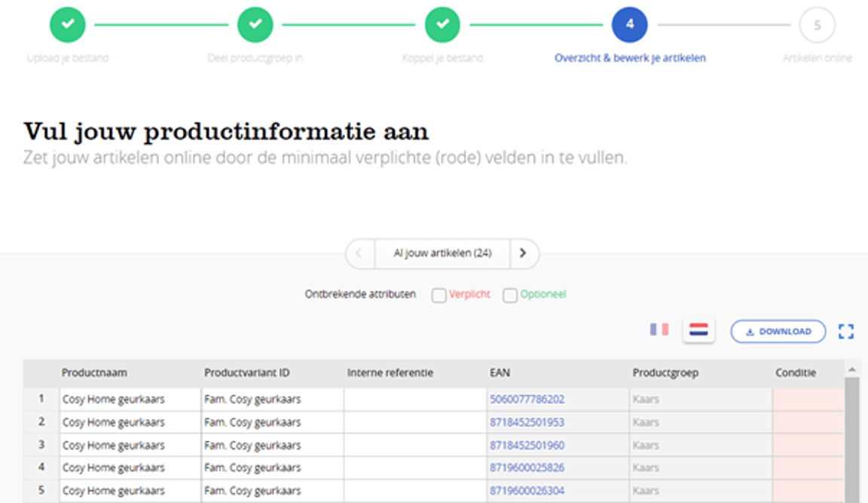Tick the Optioneel missing attributes checkbox
Viewport: 868px width, 503px height.
[x=510, y=296]
